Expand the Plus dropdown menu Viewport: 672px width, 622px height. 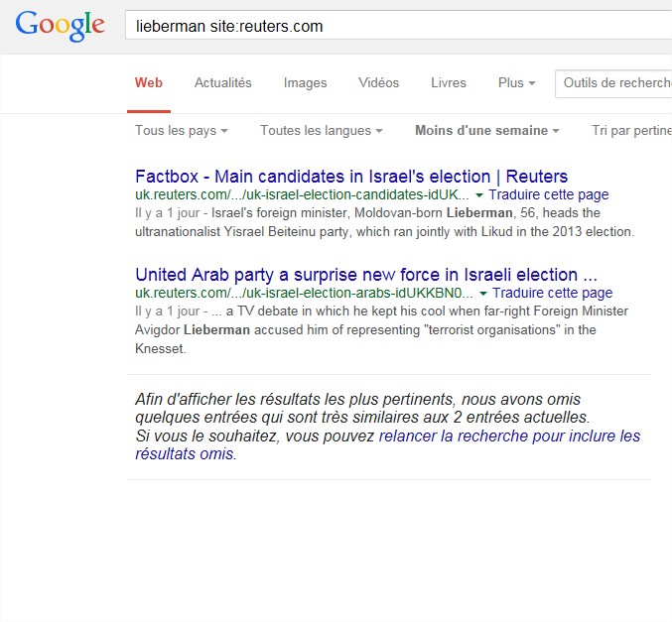[516, 83]
